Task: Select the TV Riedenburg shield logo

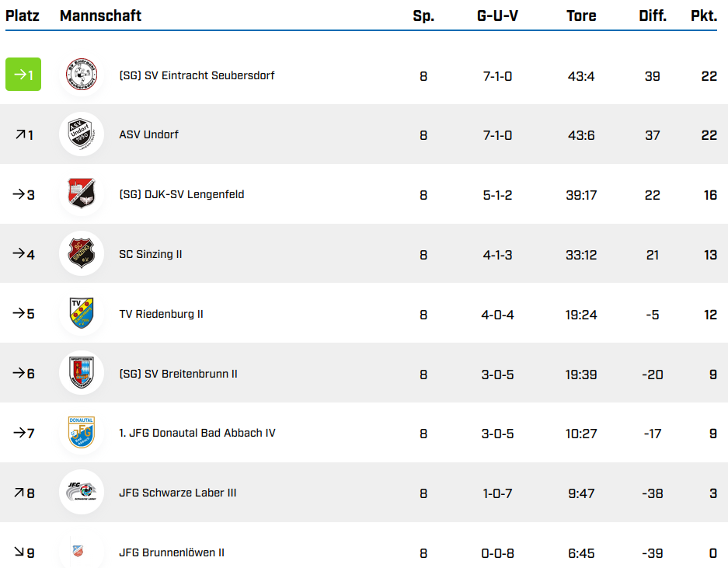Action: pos(81,314)
